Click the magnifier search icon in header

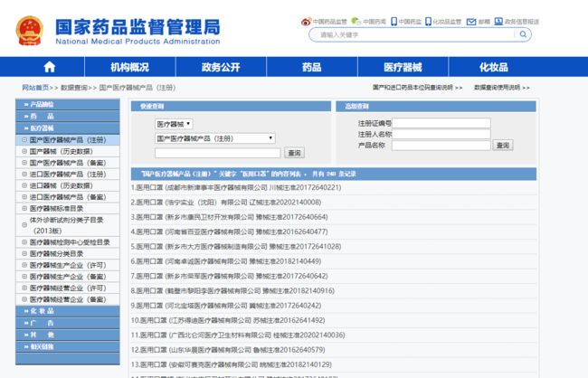523,34
